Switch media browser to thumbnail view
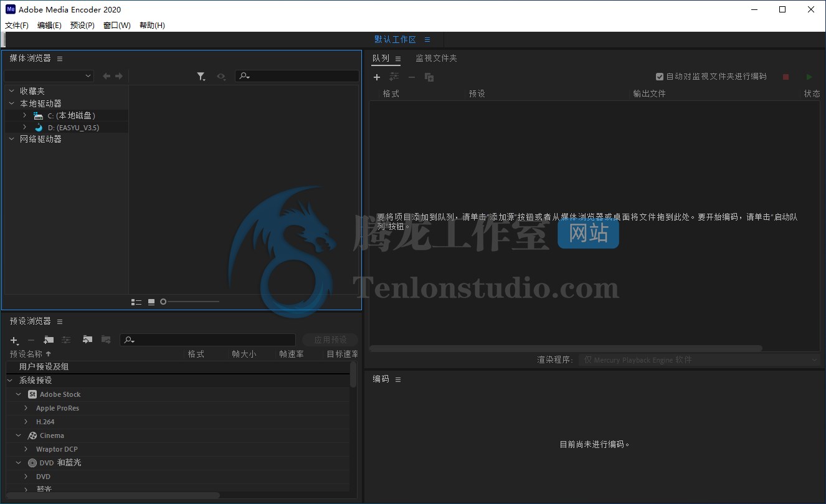826x504 pixels. [151, 302]
